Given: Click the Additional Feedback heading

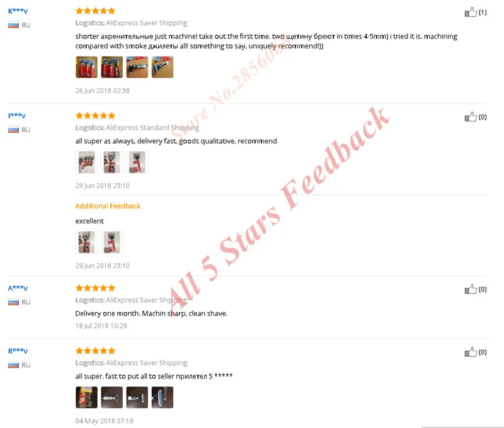Looking at the screenshot, I should coord(108,206).
